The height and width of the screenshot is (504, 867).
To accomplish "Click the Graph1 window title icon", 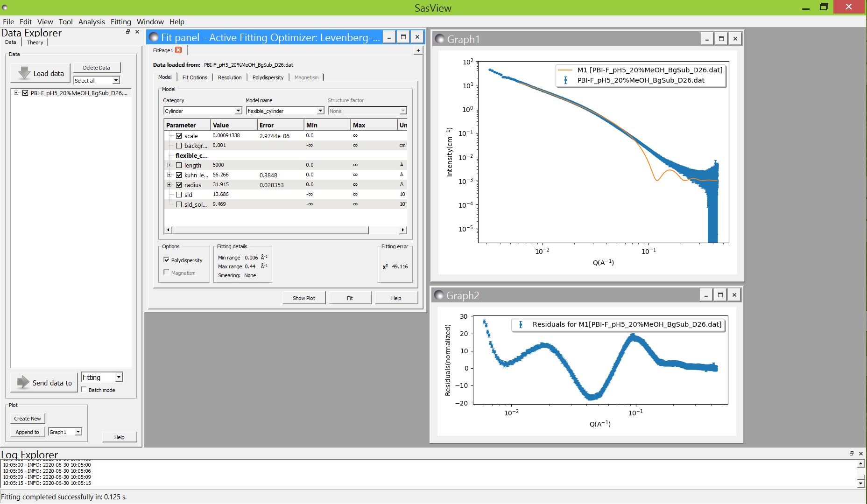I will (x=439, y=39).
